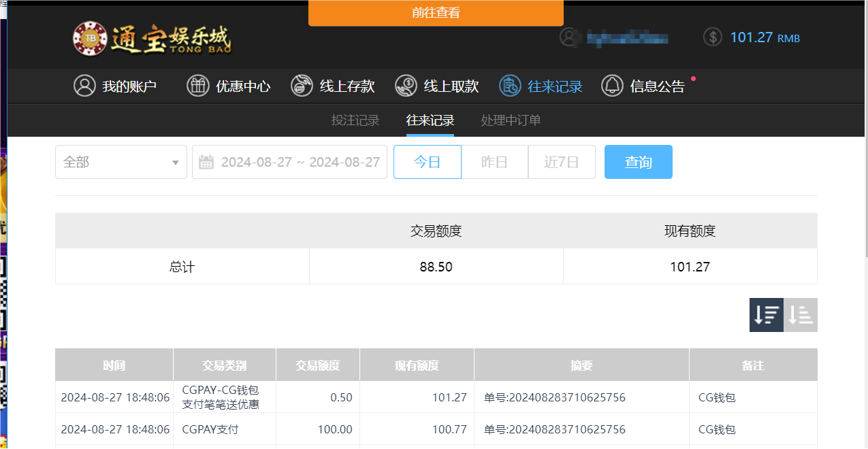
Task: Open the 线上存款 deposit icon
Action: coord(301,86)
